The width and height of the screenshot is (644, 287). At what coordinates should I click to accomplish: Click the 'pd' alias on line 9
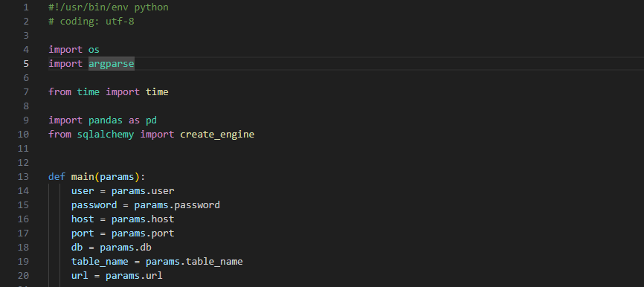pyautogui.click(x=151, y=120)
